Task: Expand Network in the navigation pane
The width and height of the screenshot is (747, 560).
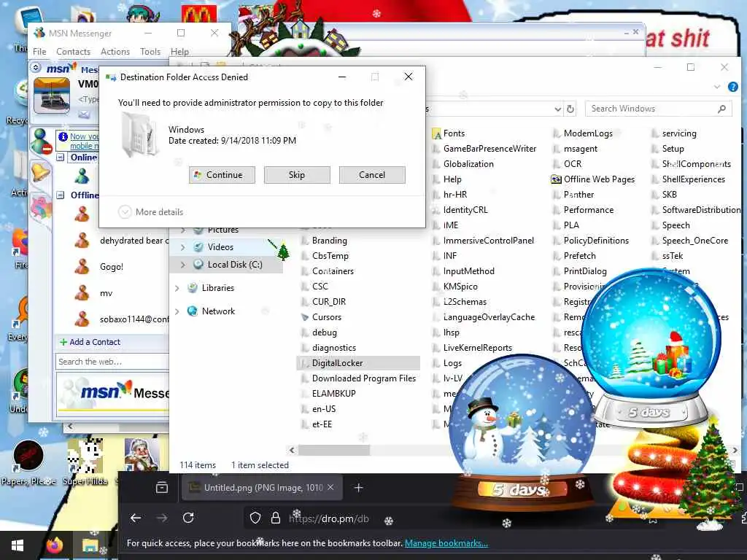Action: (177, 311)
